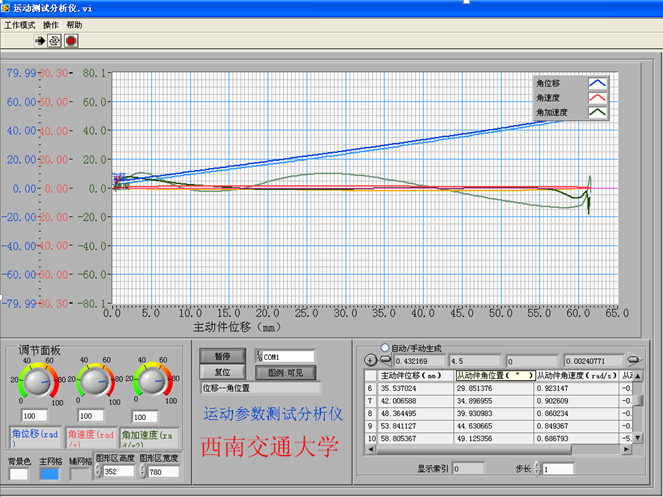663x497 pixels.
Task: Click the 角速度 scale knob dial
Action: (95, 381)
